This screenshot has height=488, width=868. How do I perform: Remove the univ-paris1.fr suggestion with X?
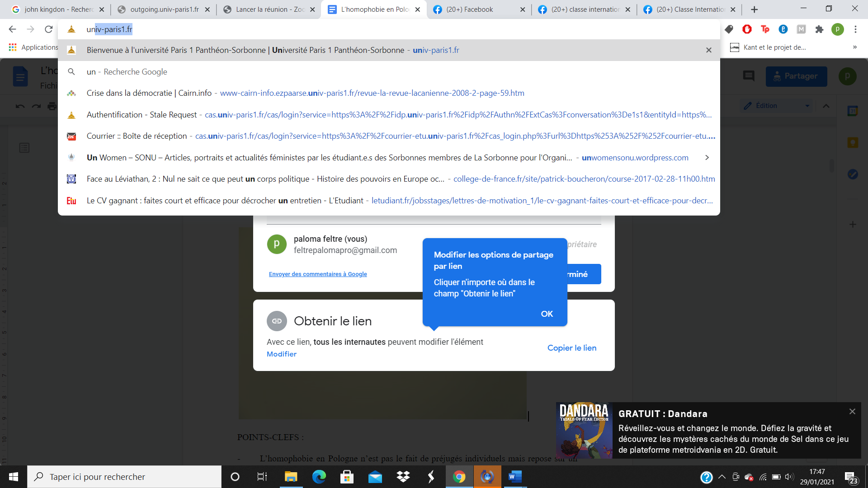[x=708, y=50]
